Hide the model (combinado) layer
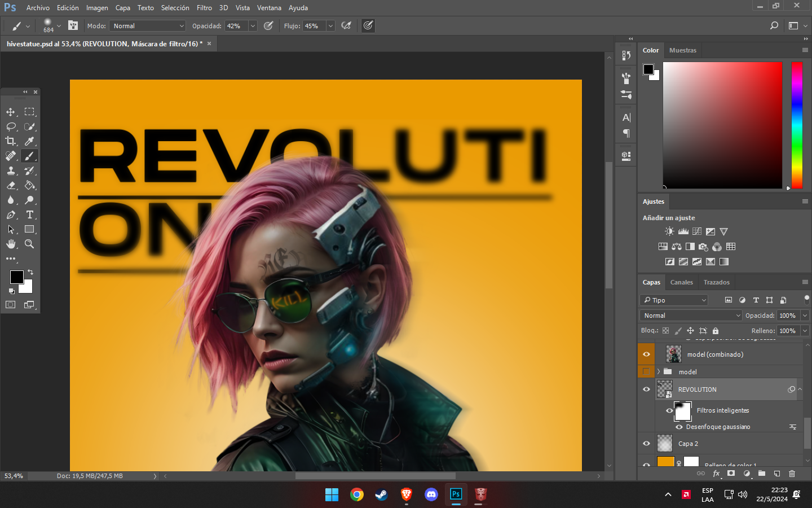This screenshot has height=508, width=812. [646, 354]
